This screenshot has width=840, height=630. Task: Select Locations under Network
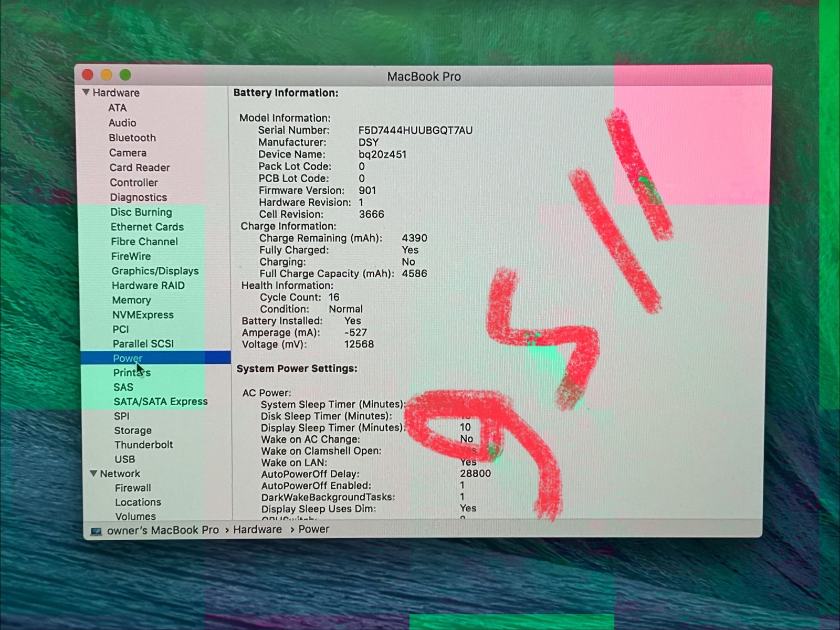tap(138, 502)
